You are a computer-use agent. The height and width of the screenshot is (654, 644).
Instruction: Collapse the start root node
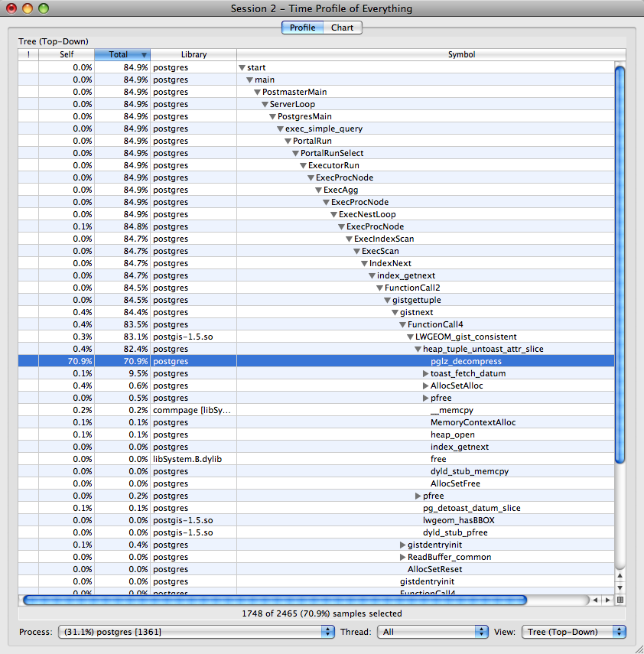pos(242,67)
